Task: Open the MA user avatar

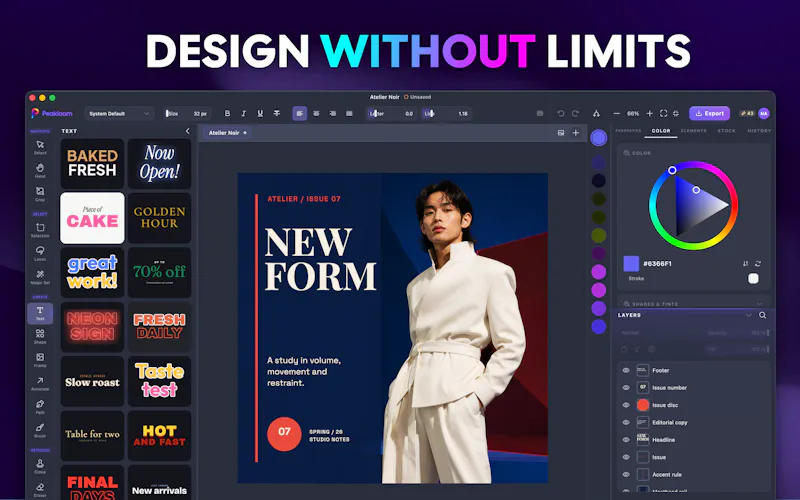Action: pyautogui.click(x=763, y=113)
